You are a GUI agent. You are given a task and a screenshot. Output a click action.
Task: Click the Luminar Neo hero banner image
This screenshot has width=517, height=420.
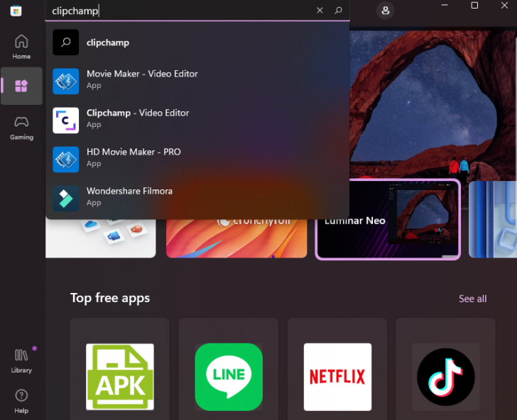click(432, 104)
